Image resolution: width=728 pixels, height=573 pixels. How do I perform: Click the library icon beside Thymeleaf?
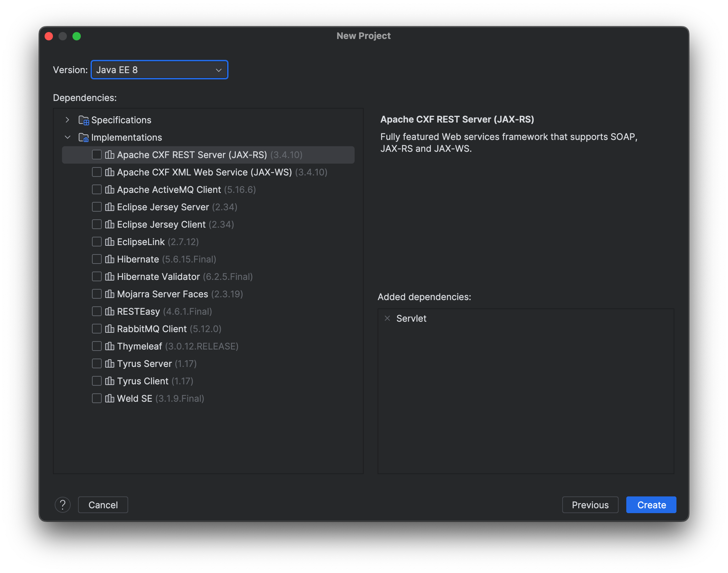(109, 346)
